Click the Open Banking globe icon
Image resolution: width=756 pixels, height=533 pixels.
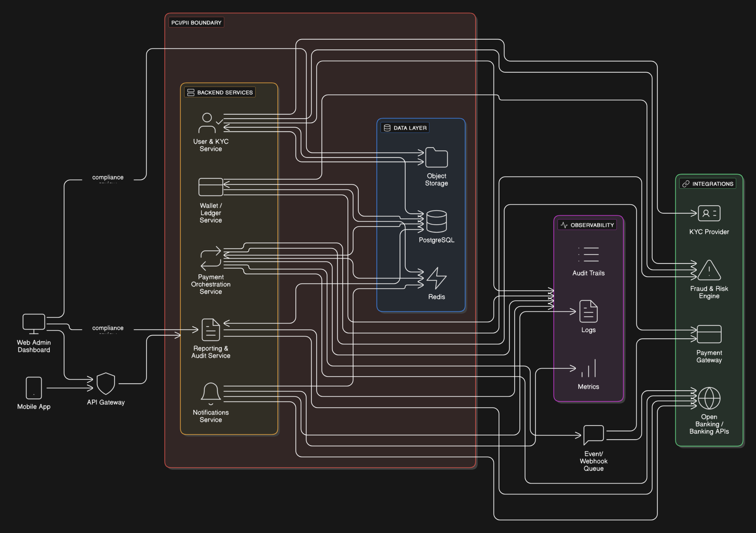709,398
